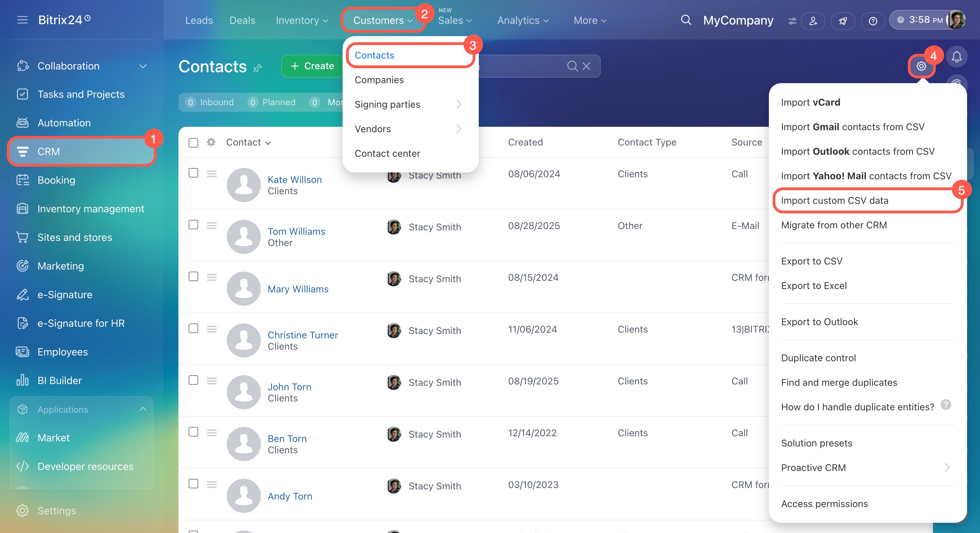Open the hamburger menu beside Bitrix24 logo
The width and height of the screenshot is (980, 533).
pyautogui.click(x=22, y=20)
